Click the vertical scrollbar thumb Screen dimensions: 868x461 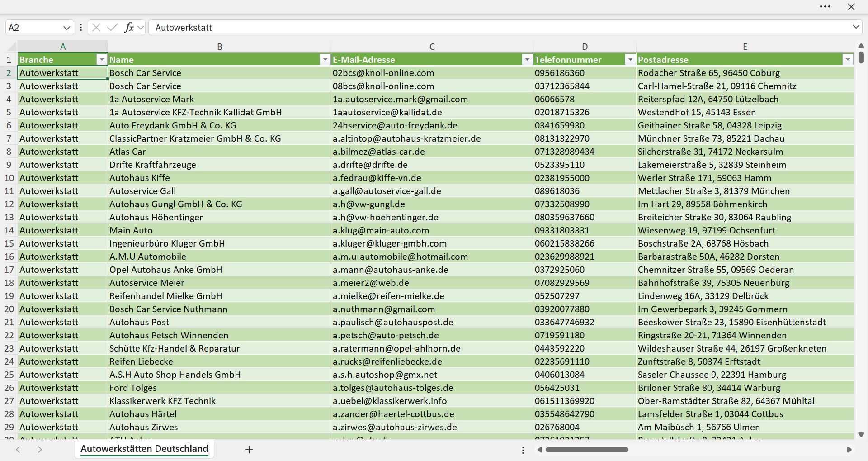tap(861, 57)
